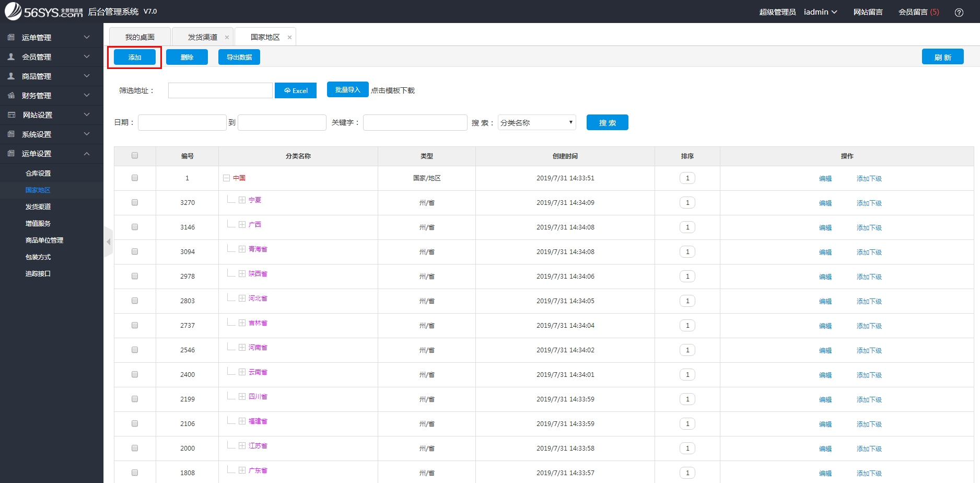Check the checkbox for row 3270

pos(135,202)
